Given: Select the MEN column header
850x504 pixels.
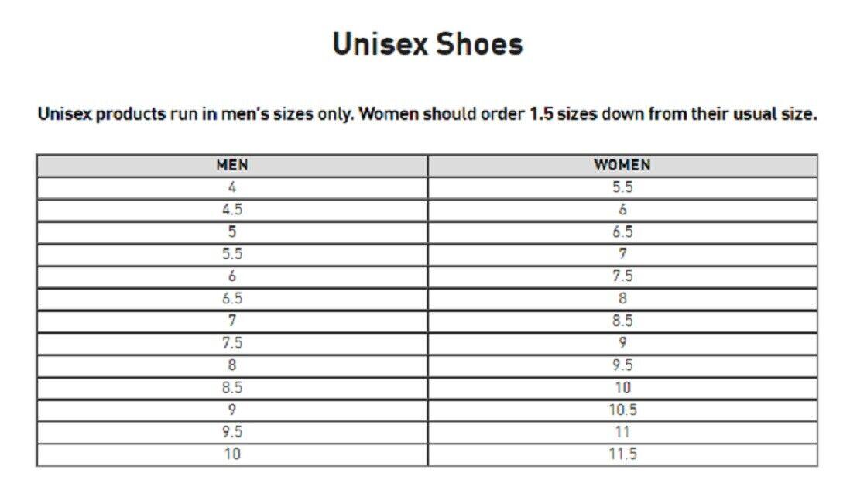Looking at the screenshot, I should click(232, 165).
